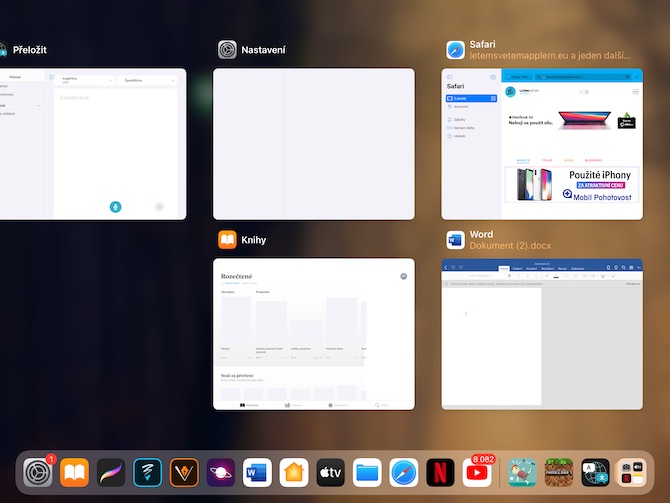
Task: Tap the Rozečtené heading in Knihy card
Action: click(236, 276)
